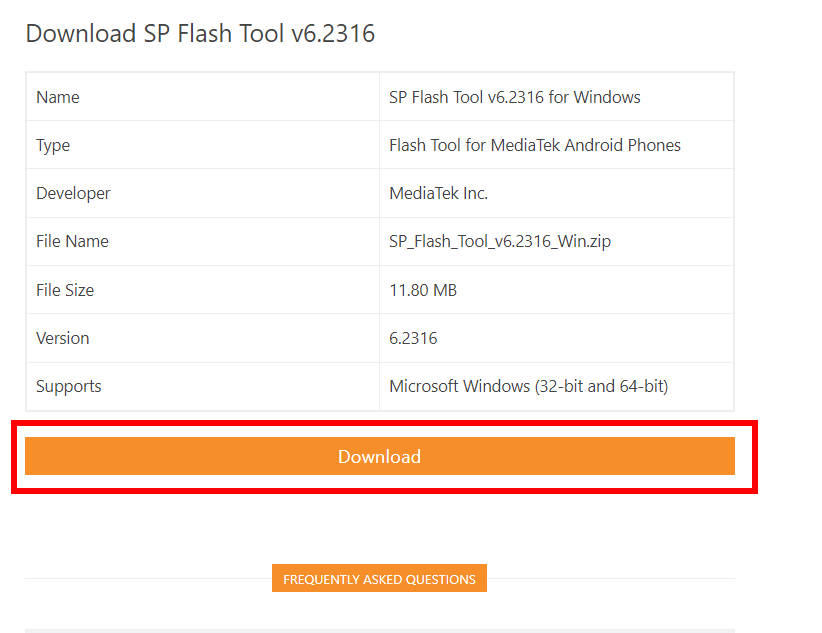Click the Name row label
The width and height of the screenshot is (822, 633).
(58, 97)
